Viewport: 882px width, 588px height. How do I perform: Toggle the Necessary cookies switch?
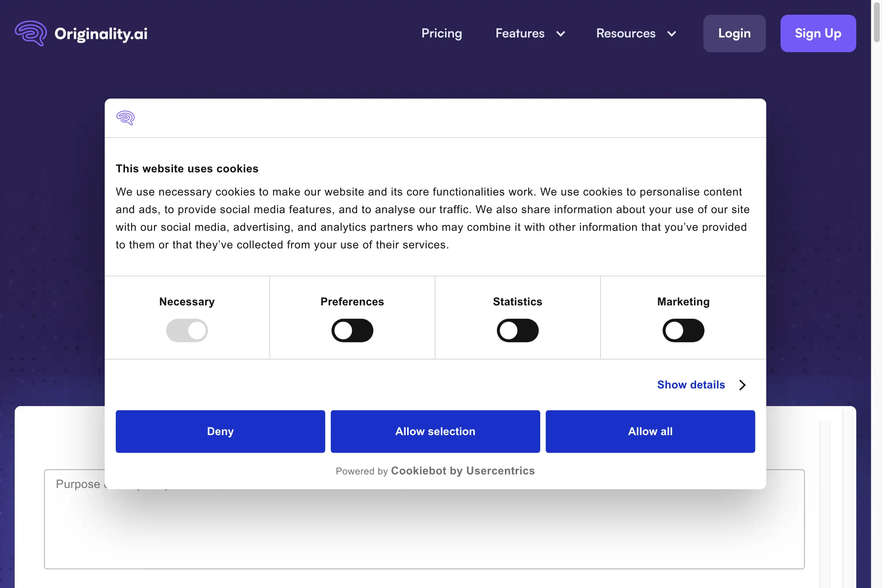pos(187,330)
